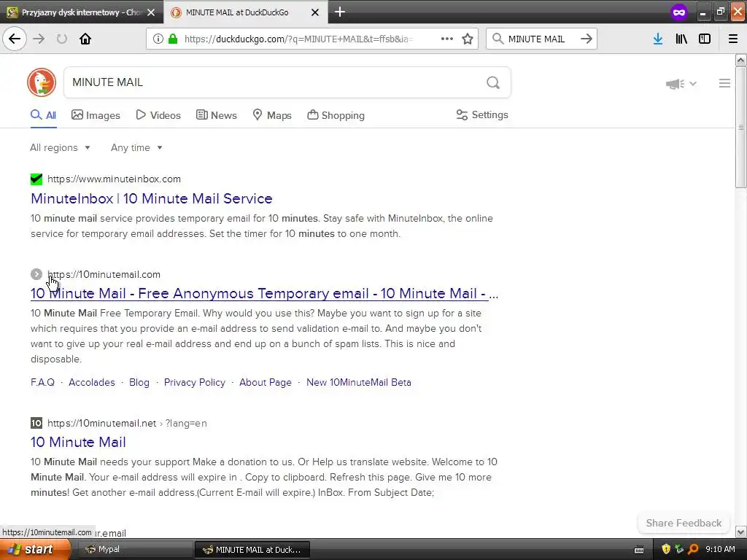Open the DuckDuckGo side menu icon

point(724,83)
